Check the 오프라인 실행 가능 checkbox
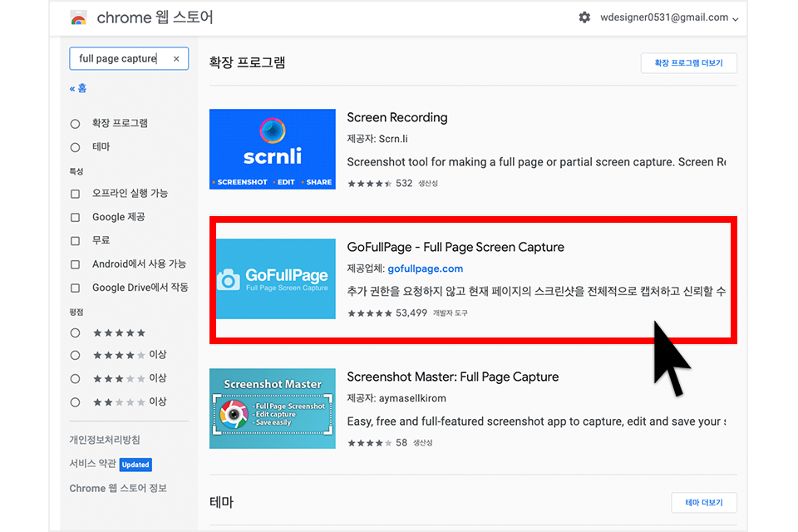The width and height of the screenshot is (798, 532). (x=76, y=194)
